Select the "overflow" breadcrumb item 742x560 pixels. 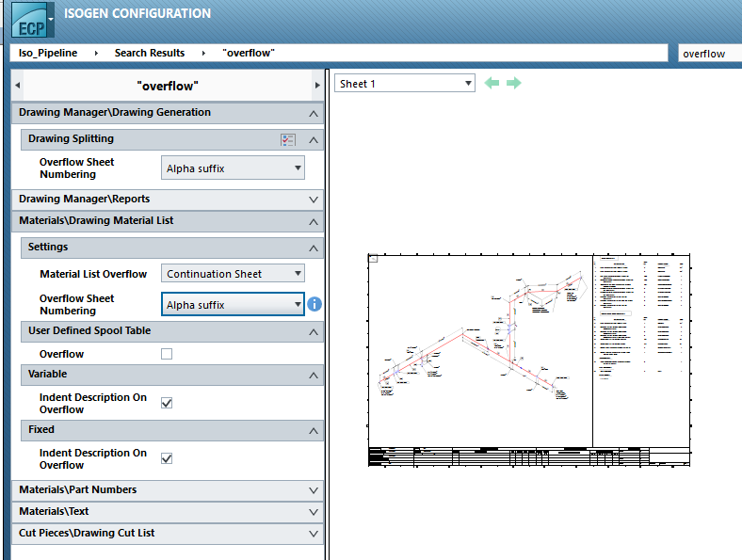tap(249, 53)
